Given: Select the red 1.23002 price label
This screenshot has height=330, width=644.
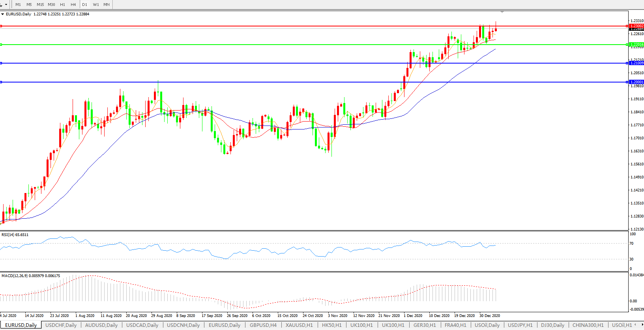Looking at the screenshot, I should [636, 26].
